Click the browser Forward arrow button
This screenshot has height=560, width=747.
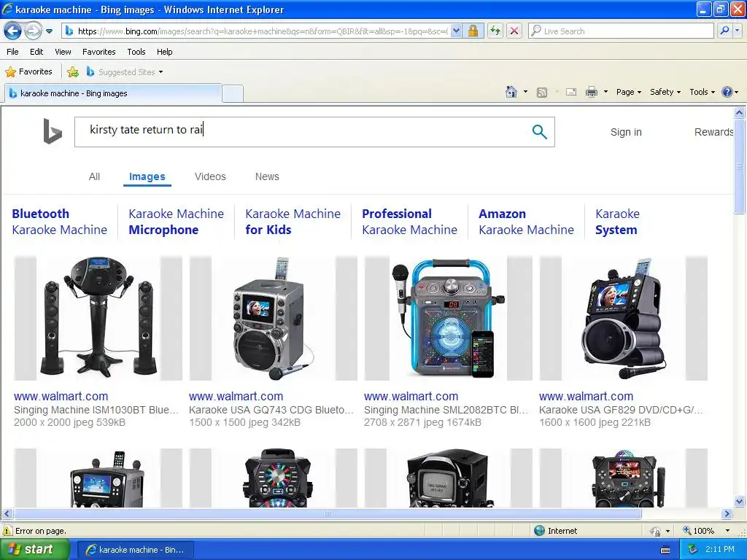pyautogui.click(x=33, y=31)
